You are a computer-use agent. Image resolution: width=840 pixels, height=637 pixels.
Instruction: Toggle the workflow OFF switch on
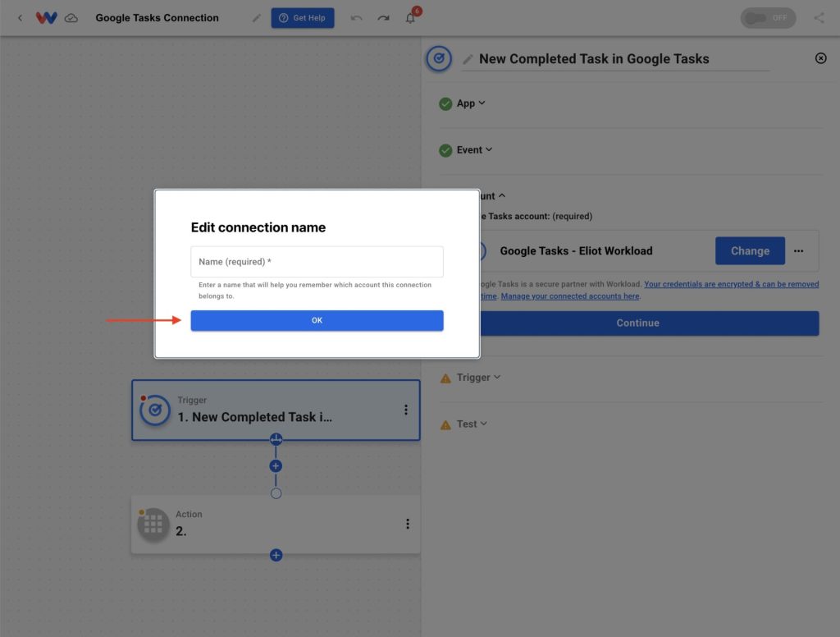tap(768, 18)
